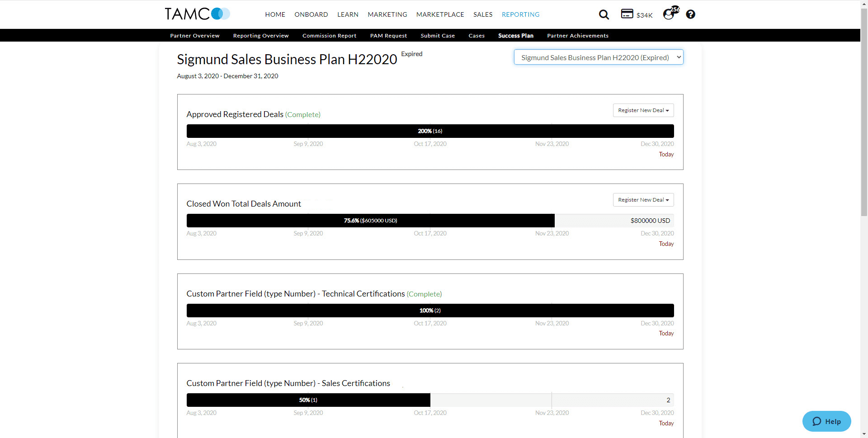This screenshot has height=438, width=868.
Task: Click the TAMC logo
Action: [197, 14]
